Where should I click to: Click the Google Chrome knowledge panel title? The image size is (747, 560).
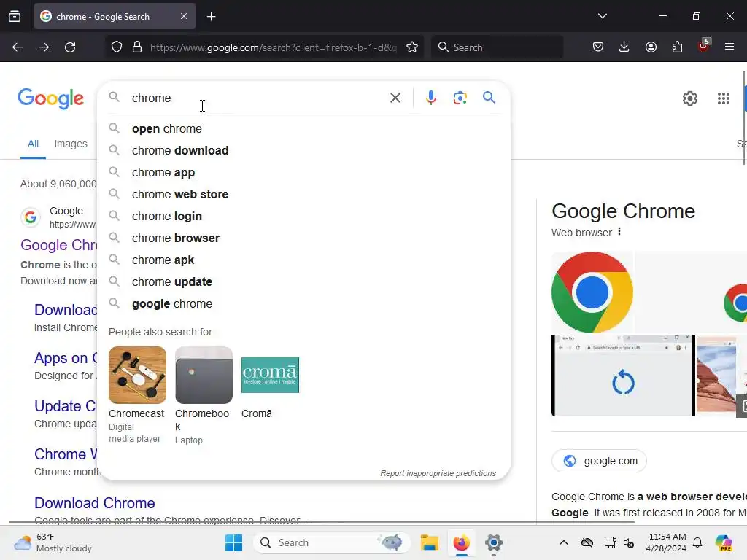pyautogui.click(x=623, y=211)
